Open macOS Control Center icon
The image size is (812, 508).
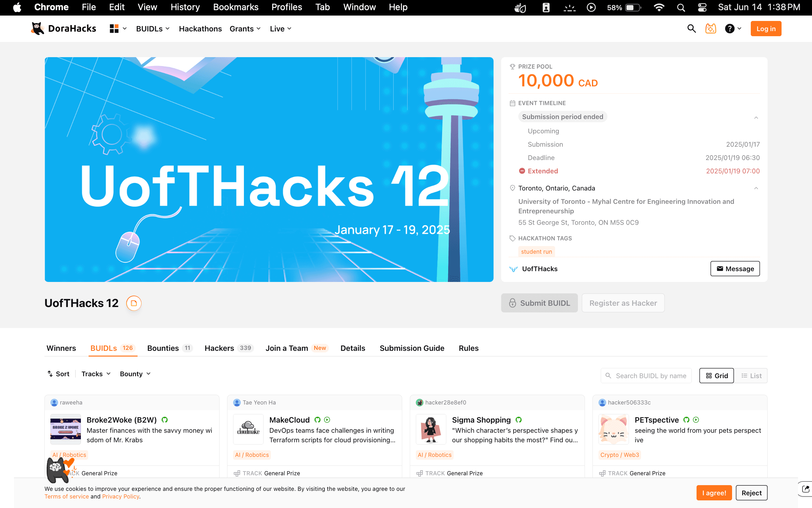click(702, 7)
